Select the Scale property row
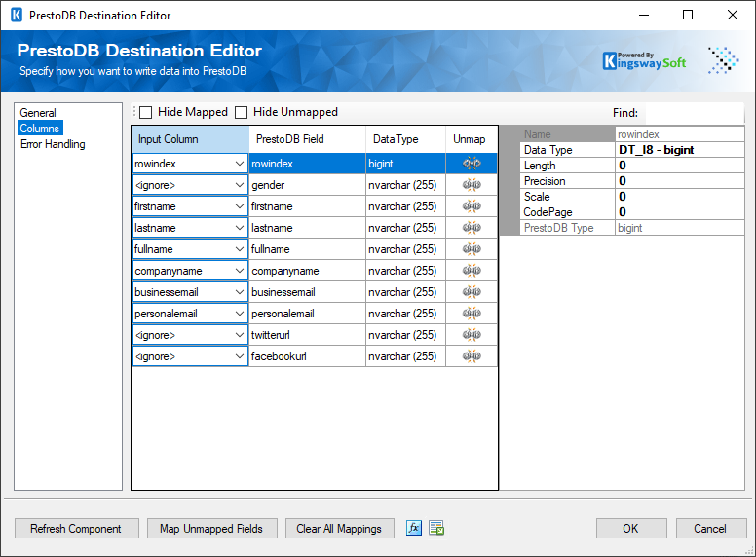756x557 pixels. point(632,197)
